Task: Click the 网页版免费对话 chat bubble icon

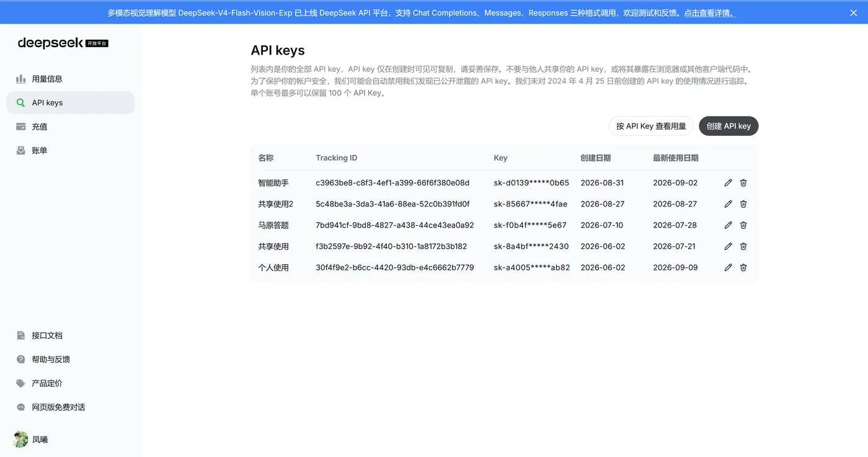Action: [20, 407]
